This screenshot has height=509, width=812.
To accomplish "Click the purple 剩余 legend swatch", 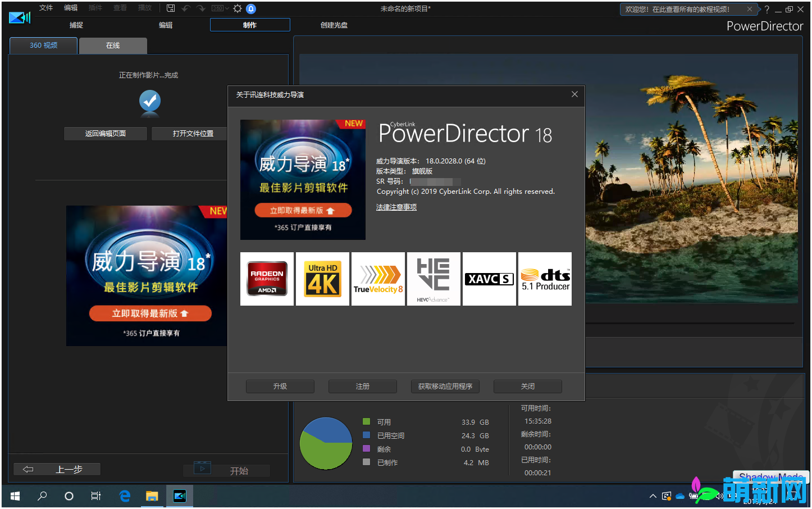I will point(366,448).
